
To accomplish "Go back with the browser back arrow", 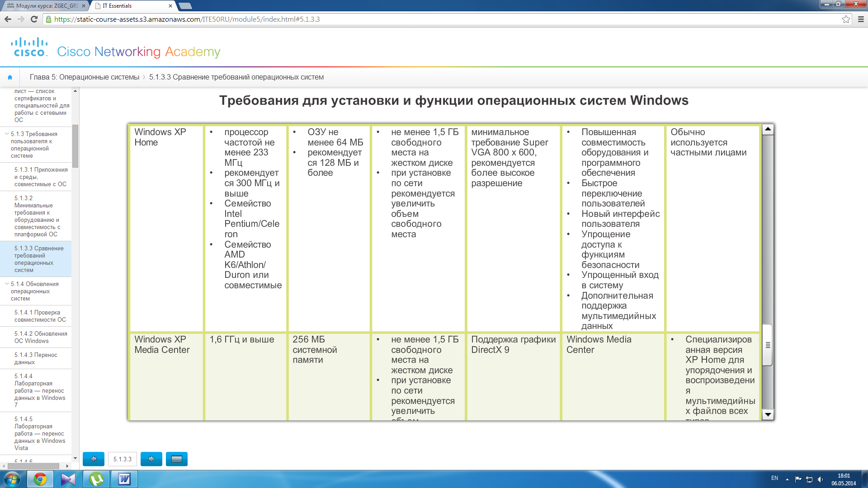I will 8,19.
